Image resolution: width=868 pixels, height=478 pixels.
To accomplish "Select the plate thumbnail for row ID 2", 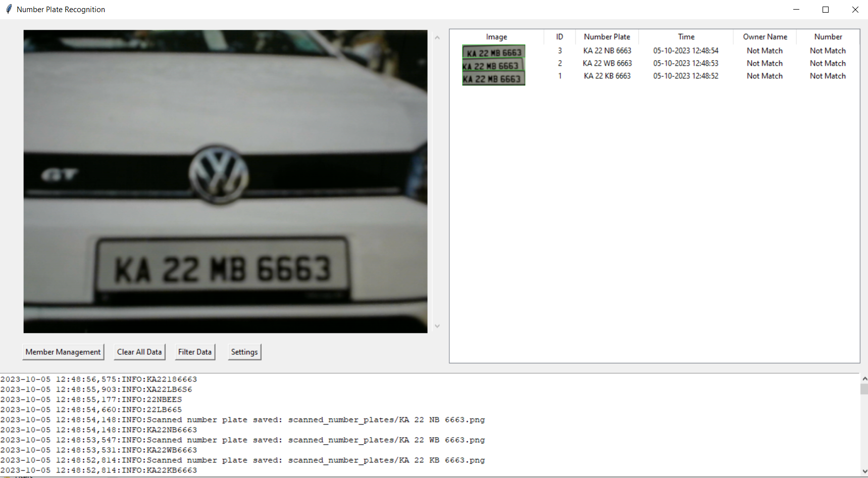I will click(x=493, y=65).
